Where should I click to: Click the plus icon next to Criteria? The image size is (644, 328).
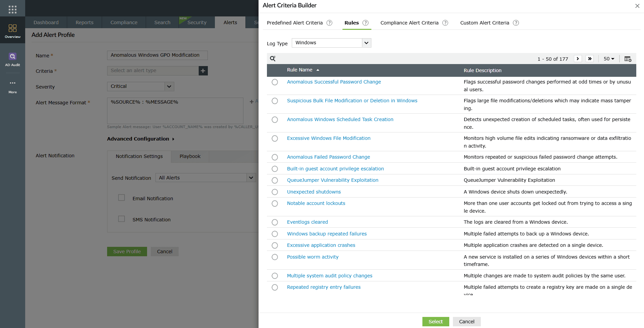pos(203,71)
